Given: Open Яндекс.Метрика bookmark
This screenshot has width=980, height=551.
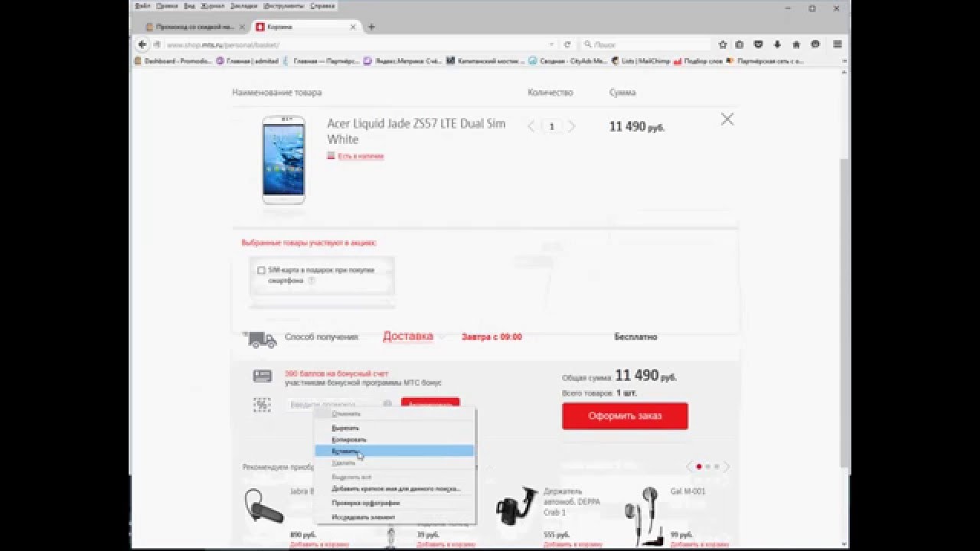Looking at the screenshot, I should pos(402,61).
